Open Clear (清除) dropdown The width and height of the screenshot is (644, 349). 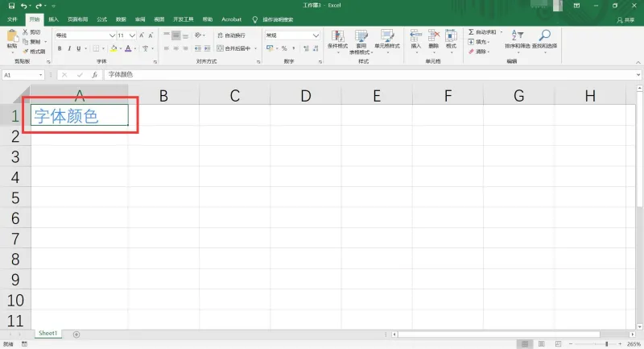point(478,52)
